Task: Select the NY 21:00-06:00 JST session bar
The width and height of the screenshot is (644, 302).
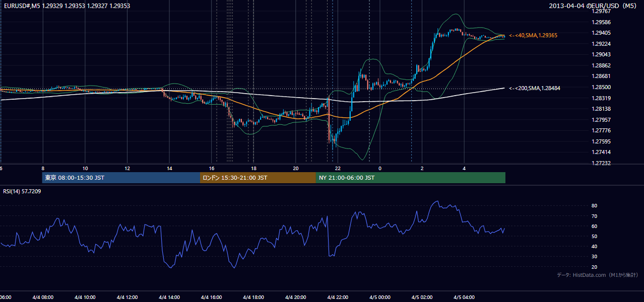Action: 411,178
